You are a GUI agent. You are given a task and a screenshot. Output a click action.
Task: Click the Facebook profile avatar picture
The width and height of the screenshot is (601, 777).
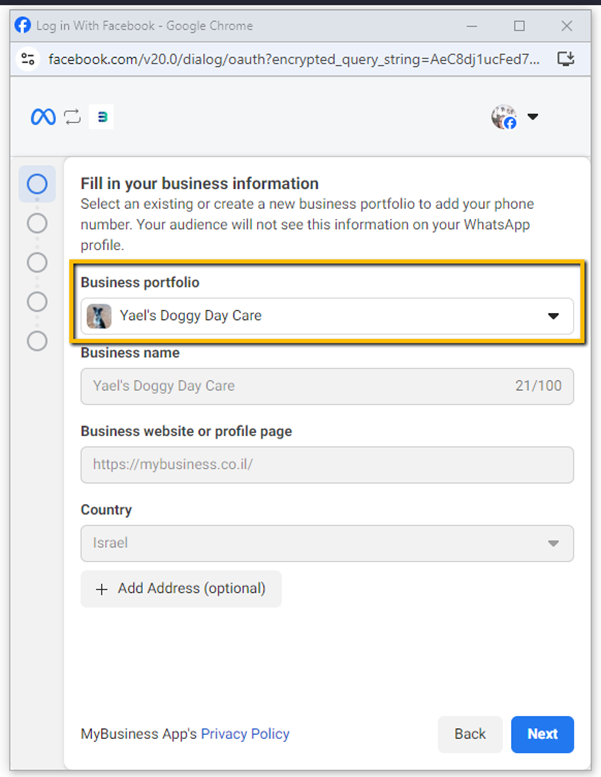[504, 117]
